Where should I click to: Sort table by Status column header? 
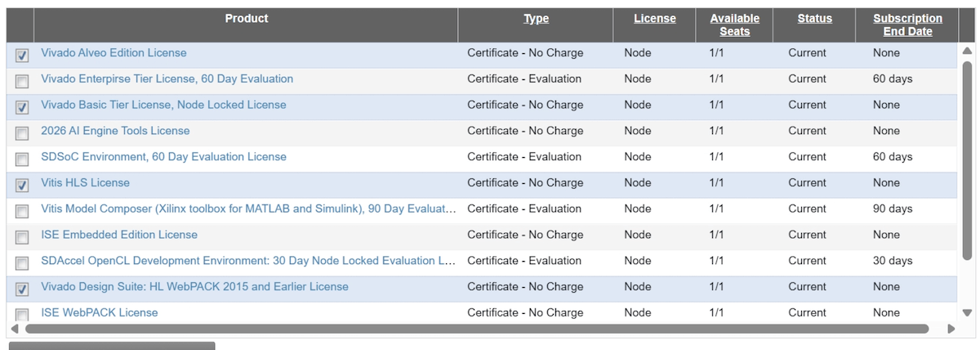click(x=815, y=19)
